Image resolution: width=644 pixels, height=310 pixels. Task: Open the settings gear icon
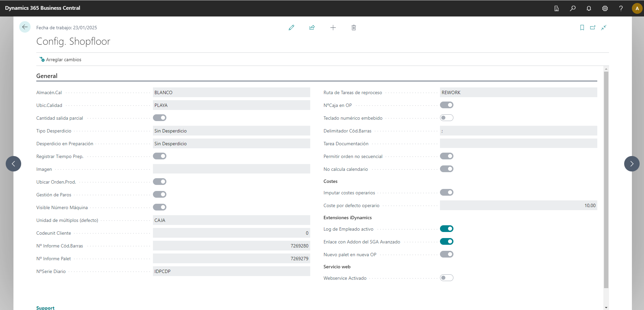click(x=605, y=8)
